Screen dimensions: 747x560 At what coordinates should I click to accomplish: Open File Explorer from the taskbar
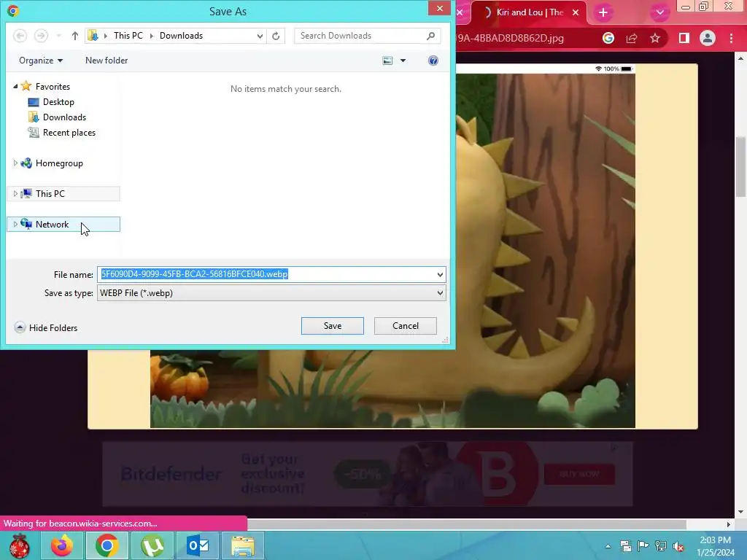[x=242, y=545]
